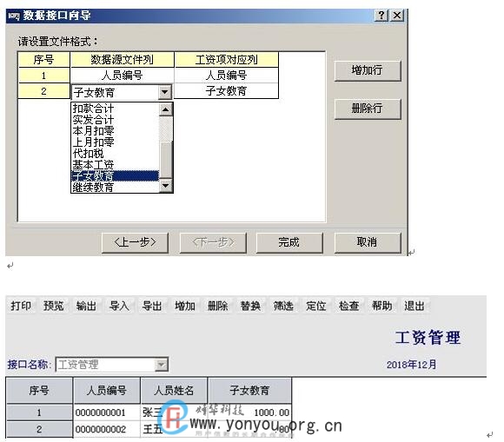Click the 增加行 button
The width and height of the screenshot is (504, 442).
coord(368,70)
